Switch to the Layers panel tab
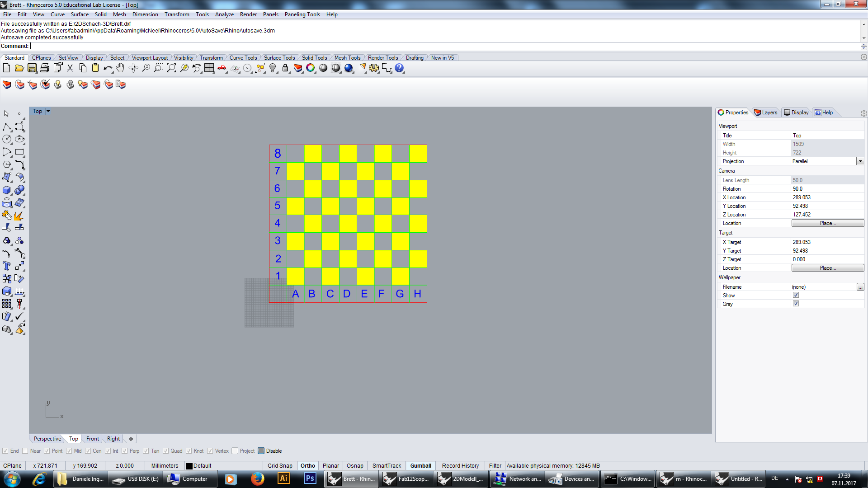Image resolution: width=868 pixels, height=488 pixels. pos(766,113)
